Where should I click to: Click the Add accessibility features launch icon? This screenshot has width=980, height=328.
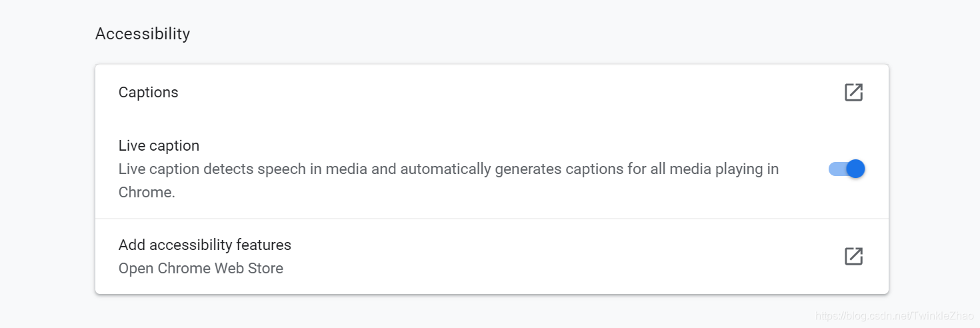pyautogui.click(x=853, y=257)
